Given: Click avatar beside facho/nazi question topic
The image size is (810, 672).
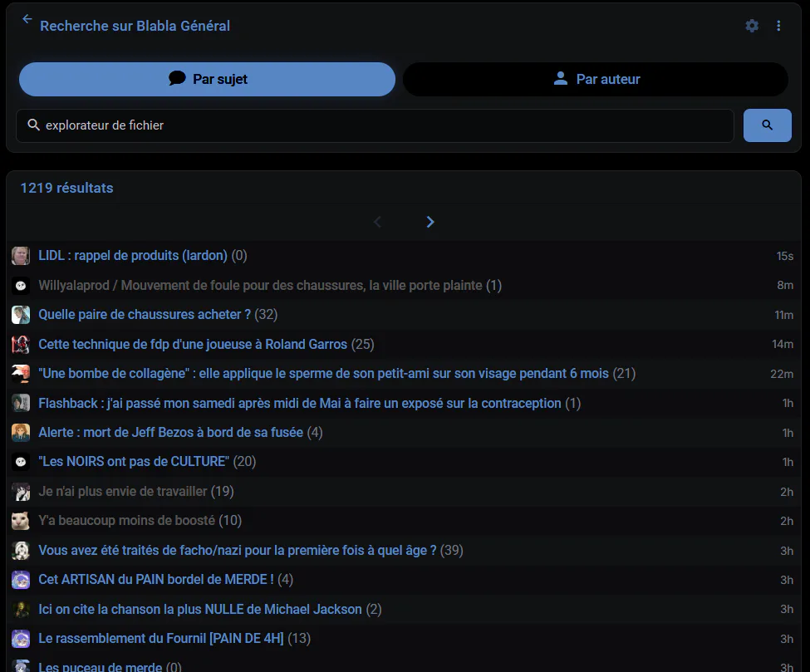Looking at the screenshot, I should (x=21, y=550).
